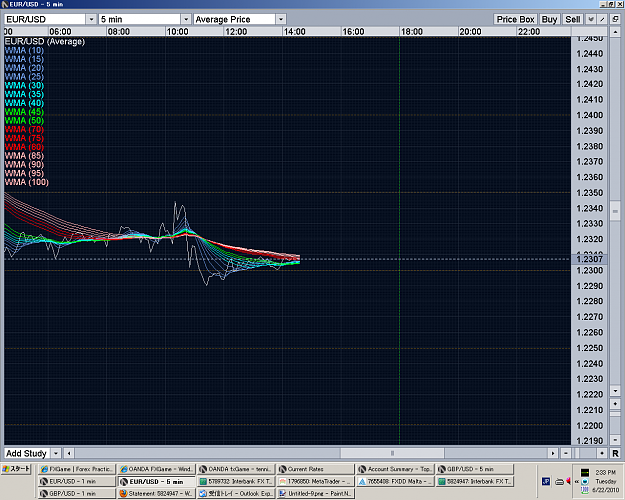Viewport: 625px width, 500px height.
Task: Click the WMA (50) legend label
Action: point(24,120)
